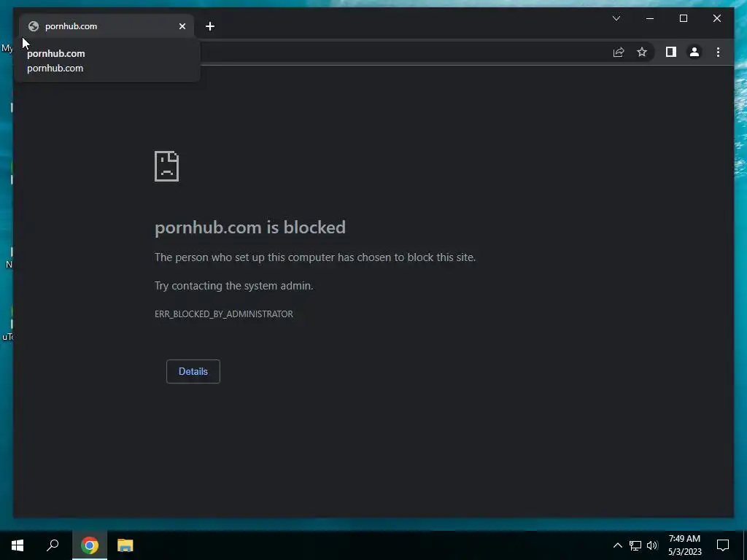The image size is (747, 560).
Task: Click the ERR_BLOCKED_BY_ADMINISTRATOR error code text
Action: point(224,314)
